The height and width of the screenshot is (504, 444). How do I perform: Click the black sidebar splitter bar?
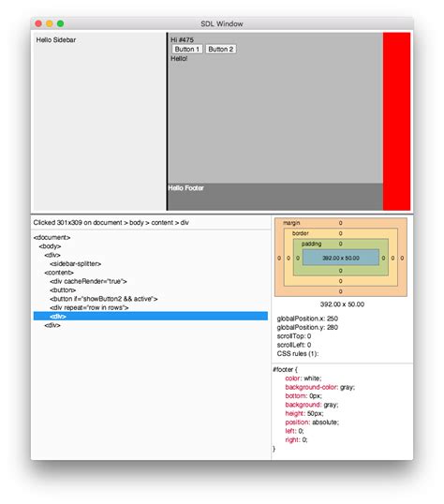coord(167,121)
